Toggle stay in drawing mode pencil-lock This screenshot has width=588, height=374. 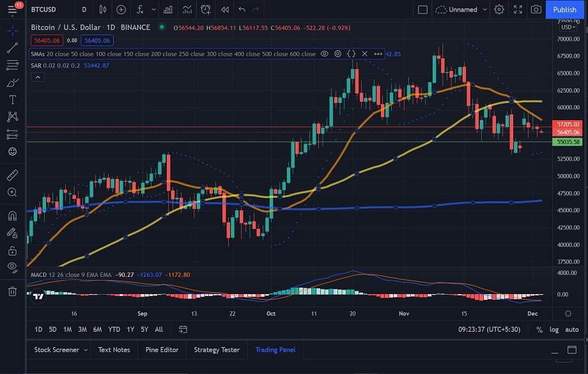pos(12,233)
